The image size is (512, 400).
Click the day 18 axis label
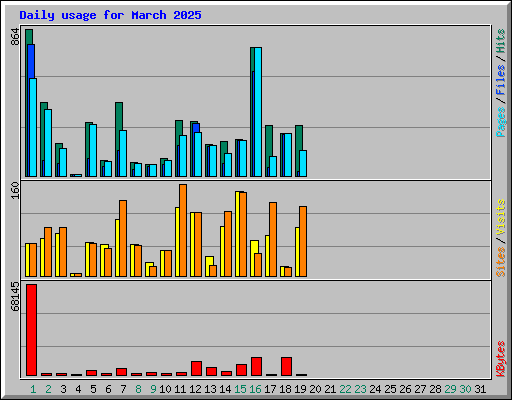tap(285, 389)
